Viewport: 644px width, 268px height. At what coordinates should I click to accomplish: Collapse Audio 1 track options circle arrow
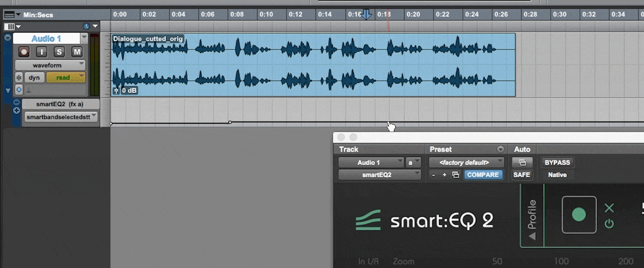[x=7, y=38]
